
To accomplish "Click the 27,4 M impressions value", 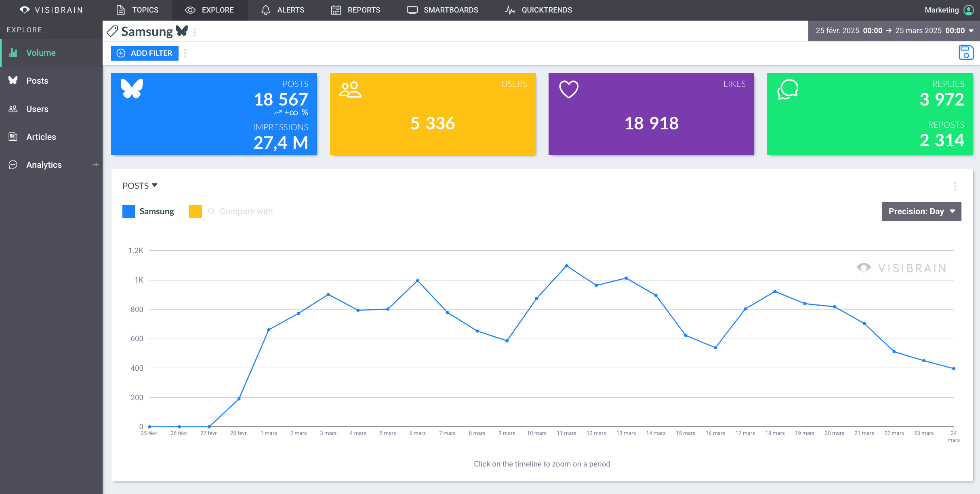I will (x=281, y=142).
